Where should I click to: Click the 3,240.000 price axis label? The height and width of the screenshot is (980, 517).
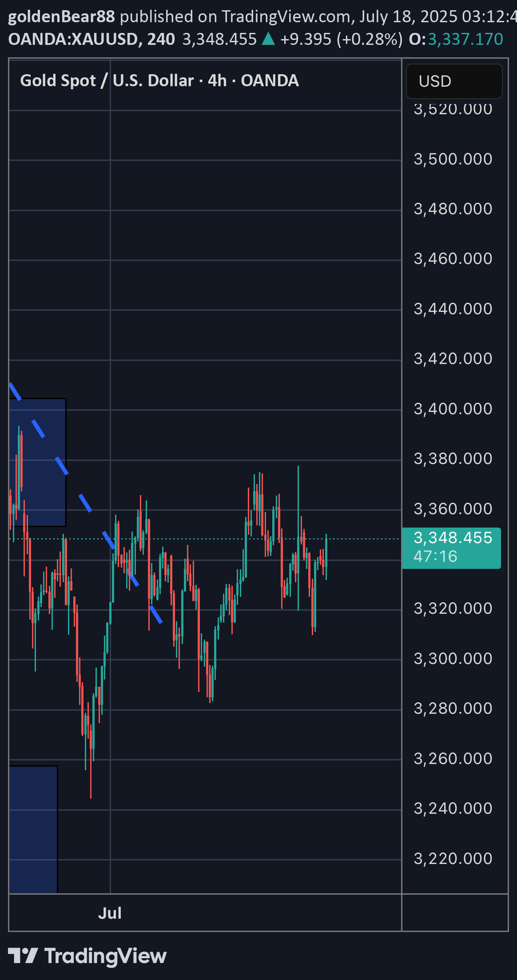453,808
